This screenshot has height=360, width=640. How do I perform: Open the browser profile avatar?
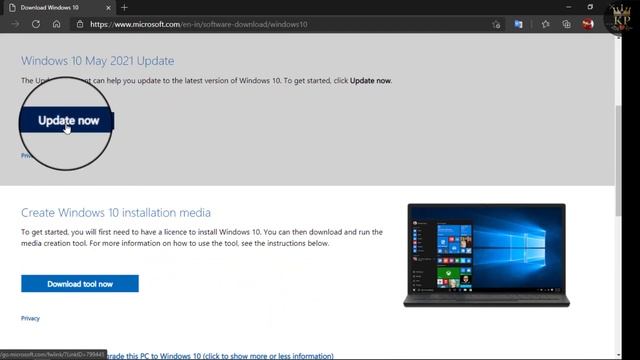tap(588, 24)
